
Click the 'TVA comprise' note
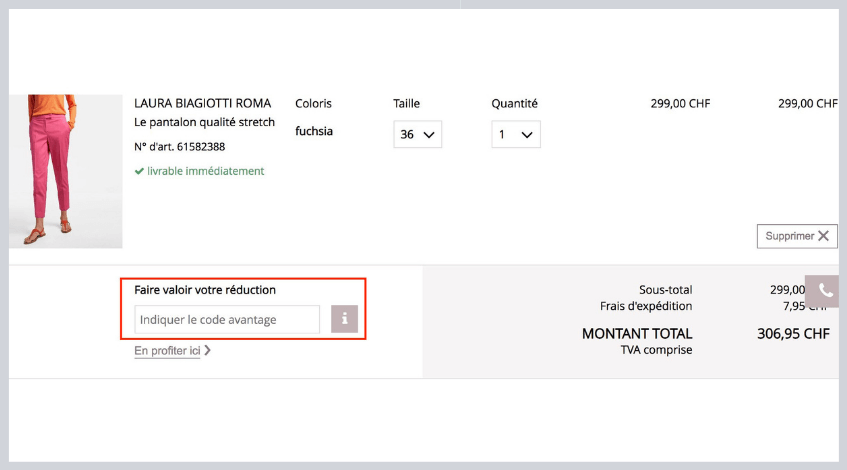(656, 350)
